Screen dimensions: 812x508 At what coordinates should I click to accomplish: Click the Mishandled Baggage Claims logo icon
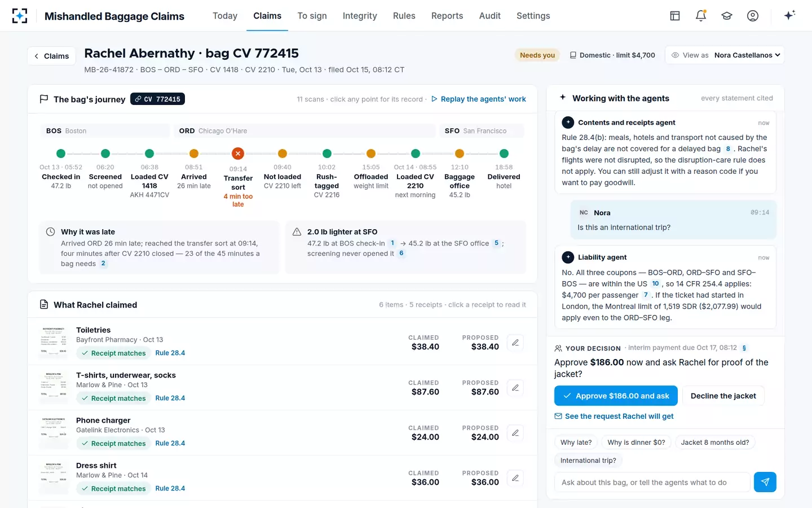click(x=20, y=16)
